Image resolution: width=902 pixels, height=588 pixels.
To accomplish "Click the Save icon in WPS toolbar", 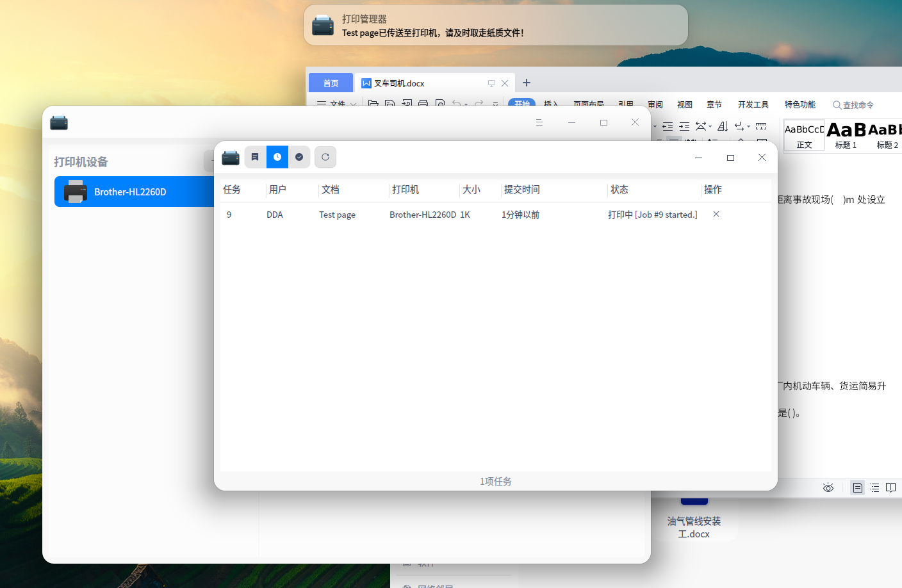I will 389,104.
